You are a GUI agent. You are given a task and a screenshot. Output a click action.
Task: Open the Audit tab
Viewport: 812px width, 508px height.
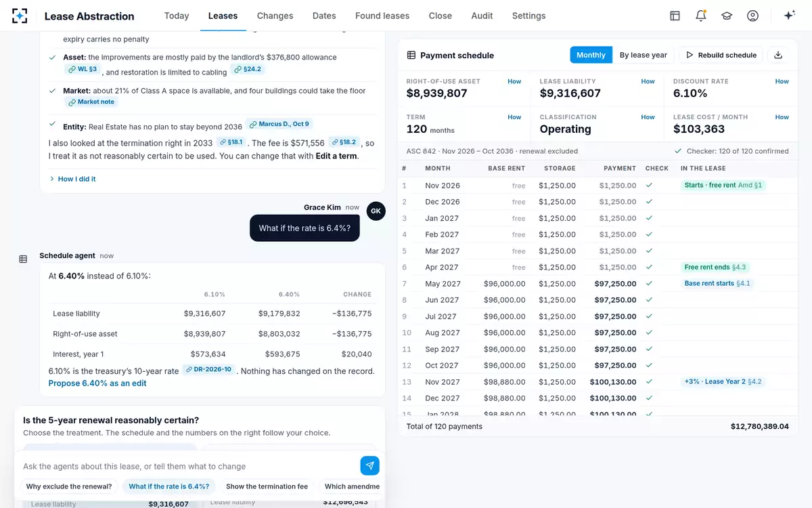coord(482,16)
